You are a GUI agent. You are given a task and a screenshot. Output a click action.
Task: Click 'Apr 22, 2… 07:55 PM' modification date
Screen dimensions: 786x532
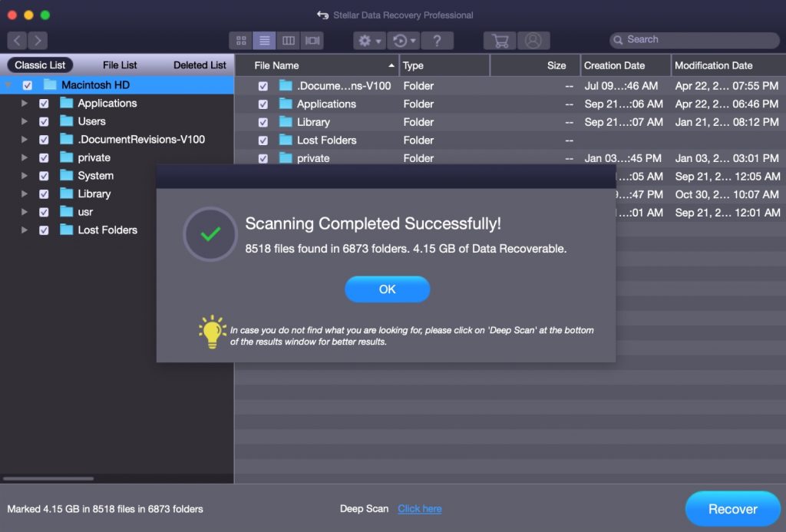click(x=726, y=86)
